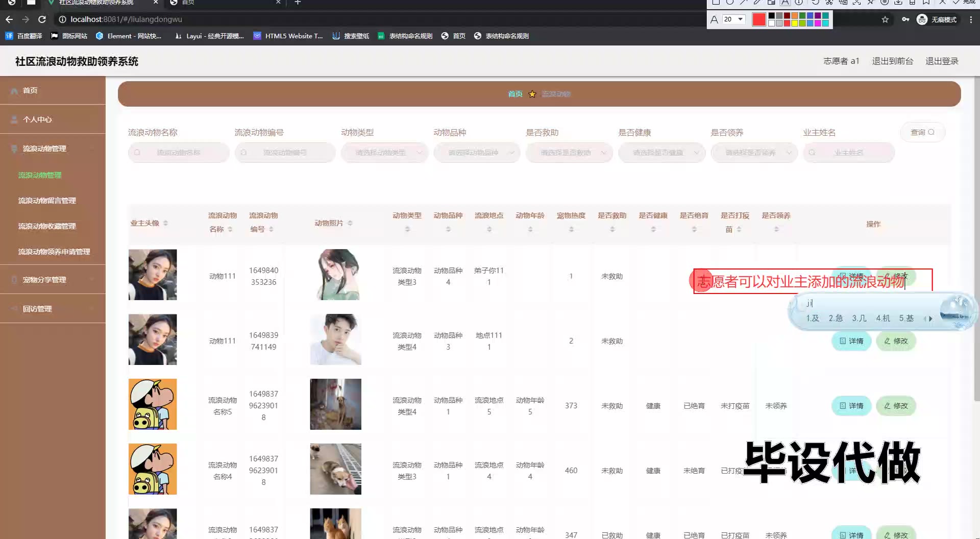Click 修改 for the 1649839741149 row

click(896, 341)
